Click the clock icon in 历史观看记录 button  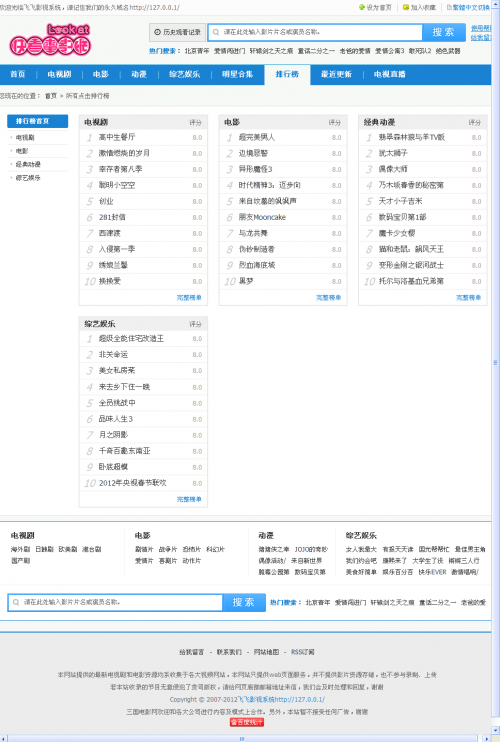pyautogui.click(x=158, y=32)
